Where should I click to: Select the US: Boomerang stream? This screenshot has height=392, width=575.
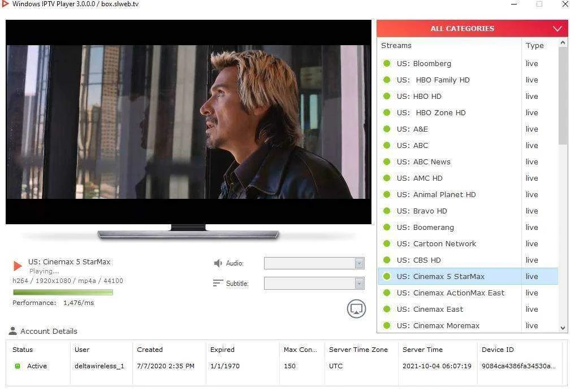468,227
